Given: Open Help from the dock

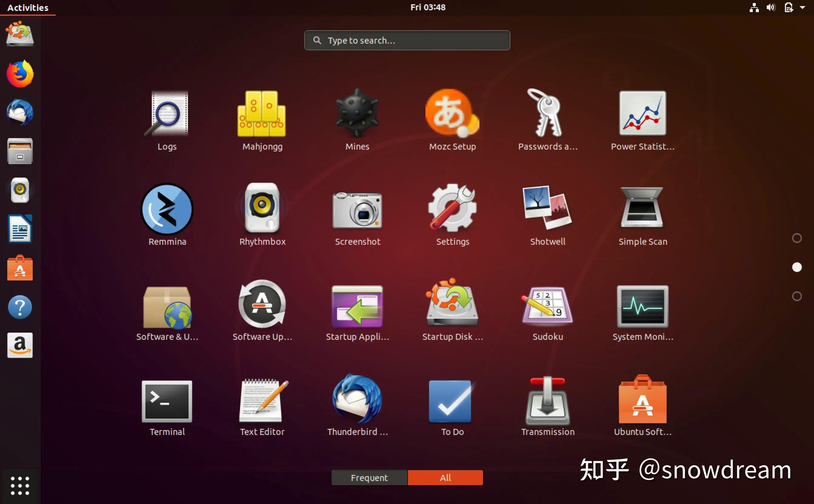Looking at the screenshot, I should [x=20, y=307].
